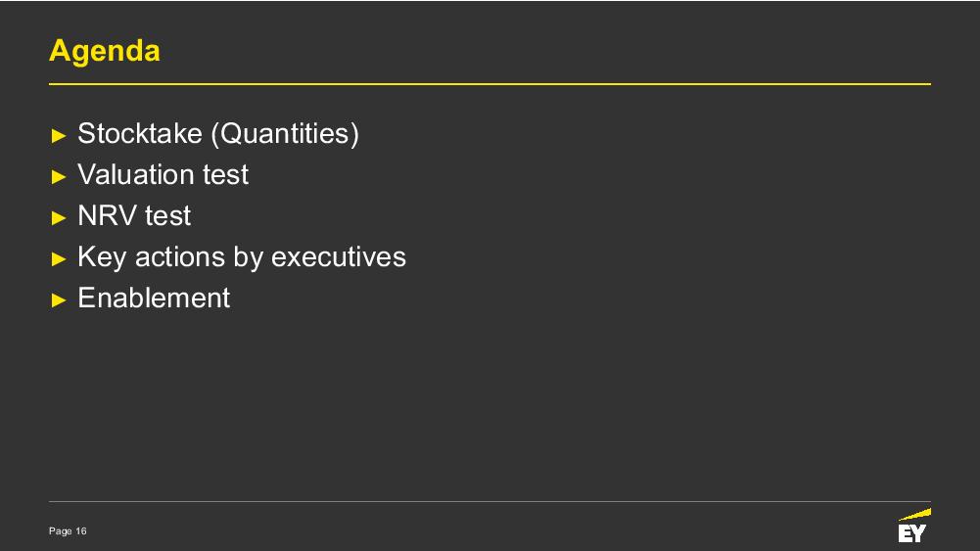The height and width of the screenshot is (551, 980).
Task: Click the yellow beam above EY letters
Action: point(915,514)
